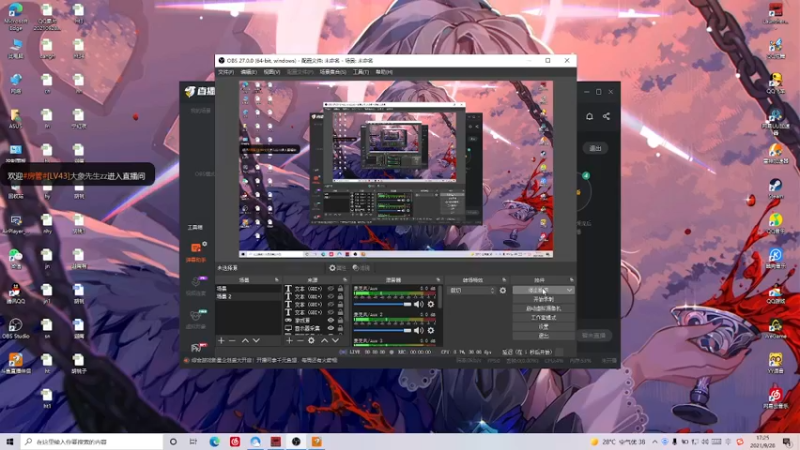Open transition properties gear icon
800x450 pixels.
tap(503, 290)
